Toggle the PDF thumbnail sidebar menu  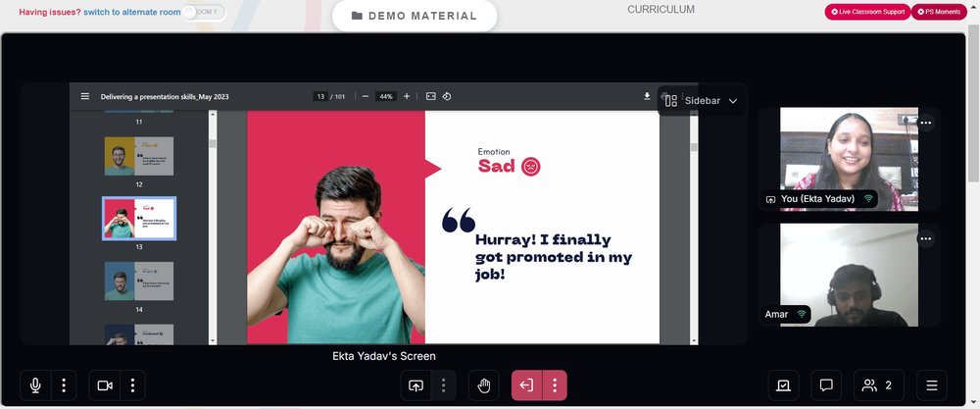tap(85, 96)
